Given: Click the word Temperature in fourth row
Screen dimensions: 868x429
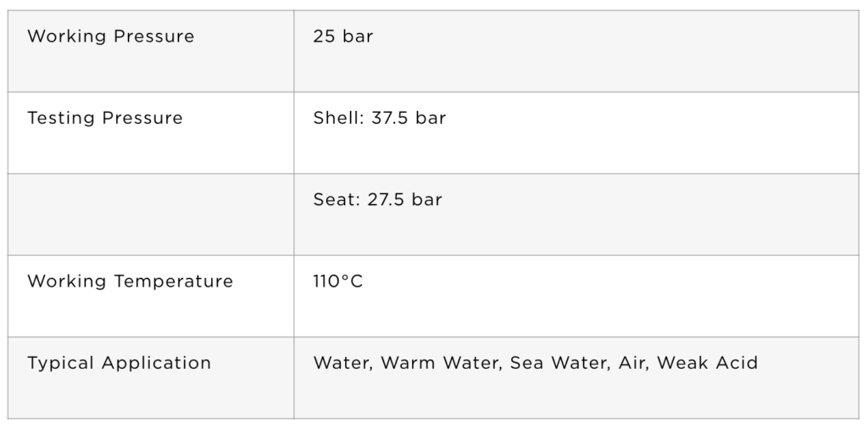Looking at the screenshot, I should (x=174, y=281).
